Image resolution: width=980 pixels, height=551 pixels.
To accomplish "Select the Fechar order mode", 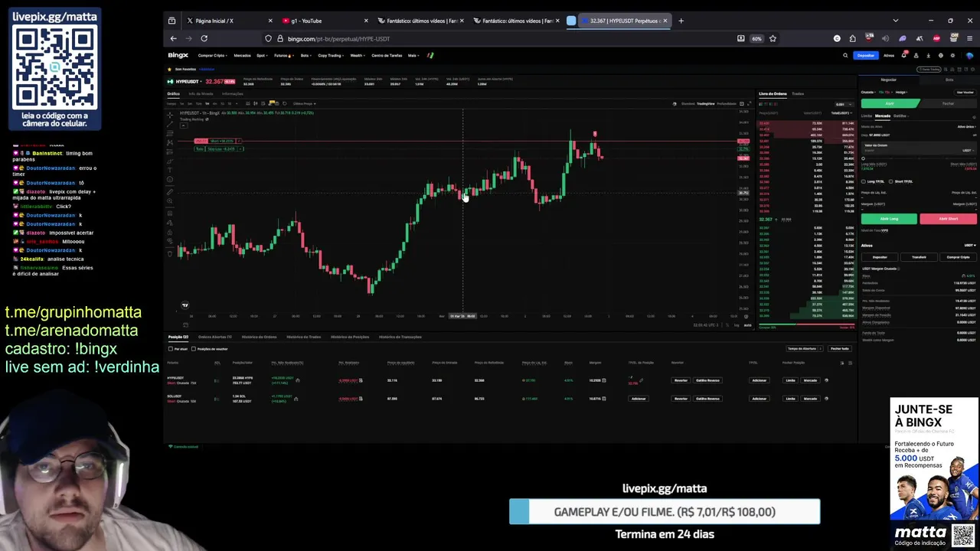I will [x=948, y=103].
